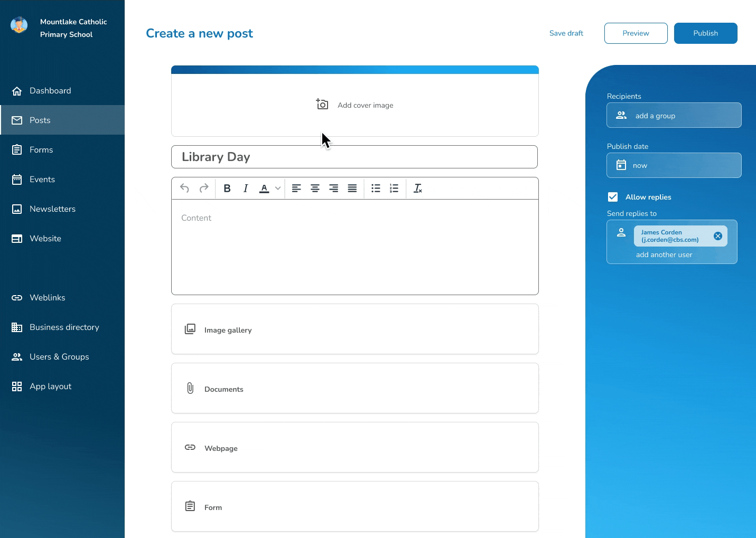Open the add a group recipients field
The width and height of the screenshot is (756, 538).
[674, 116]
